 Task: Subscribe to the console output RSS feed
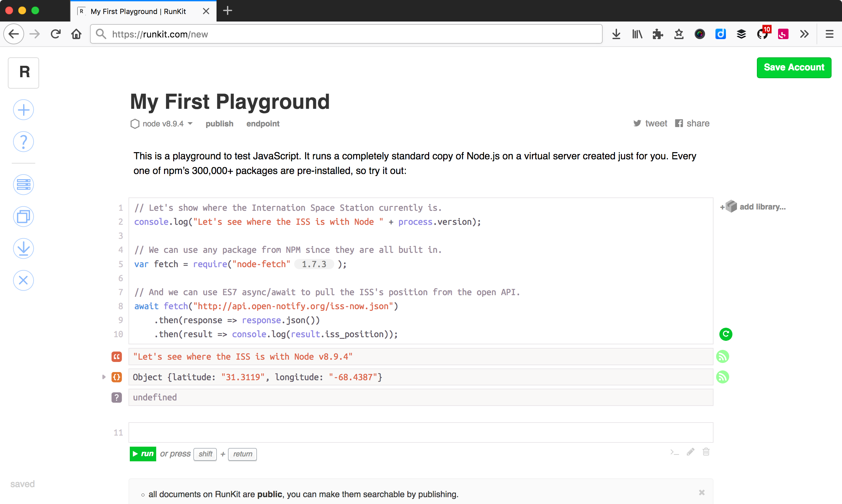click(723, 357)
